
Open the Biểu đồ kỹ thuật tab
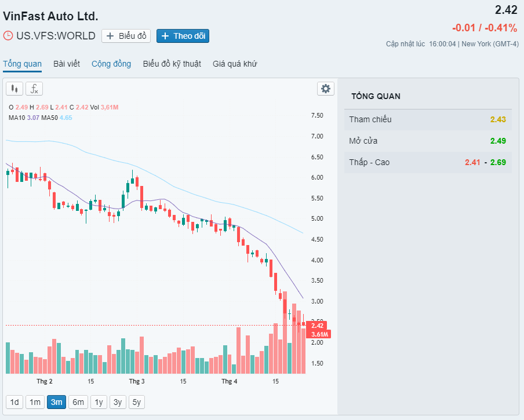click(x=172, y=64)
